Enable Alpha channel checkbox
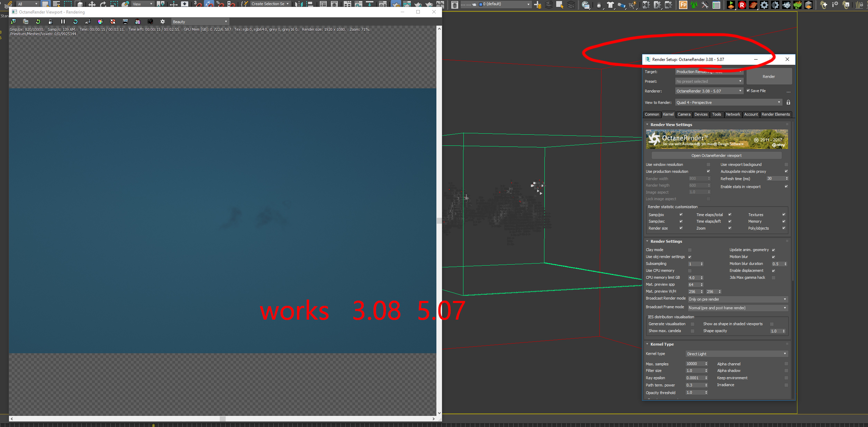 [786, 364]
